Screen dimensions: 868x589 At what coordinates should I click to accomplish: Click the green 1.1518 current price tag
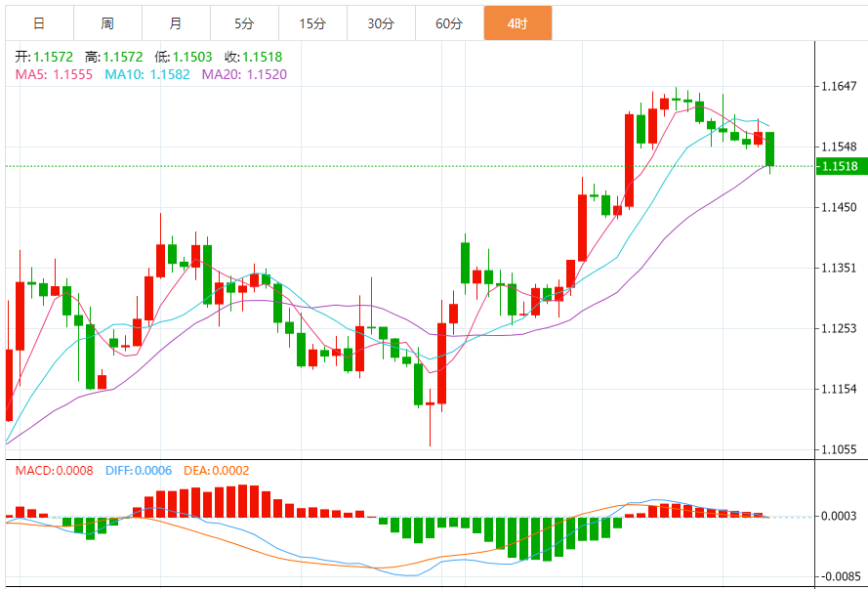(839, 166)
